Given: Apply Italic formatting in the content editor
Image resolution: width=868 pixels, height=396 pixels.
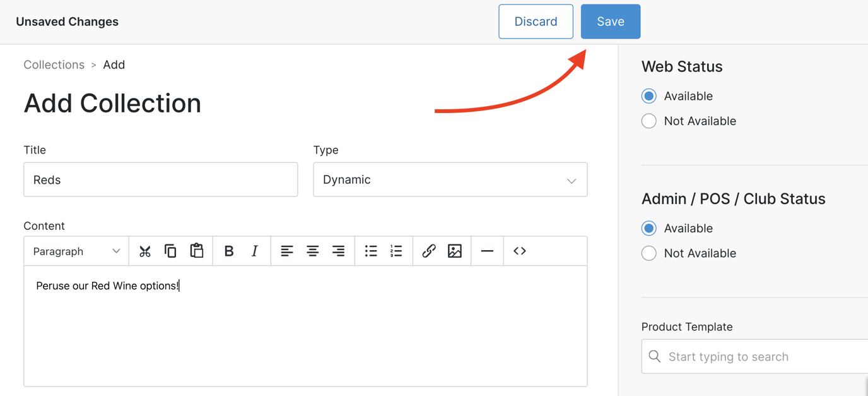Looking at the screenshot, I should (254, 251).
